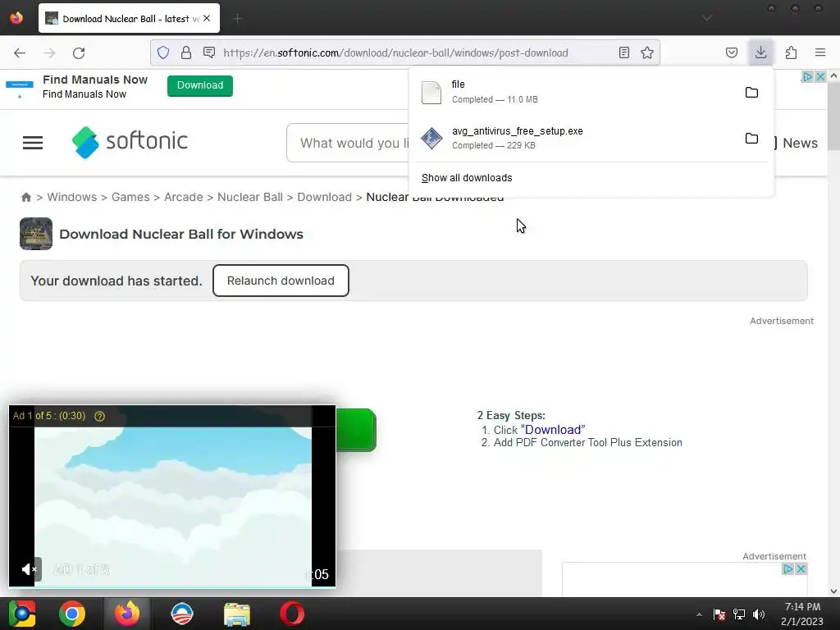Bookmark this page with the star icon
Image resolution: width=840 pixels, height=630 pixels.
point(647,52)
